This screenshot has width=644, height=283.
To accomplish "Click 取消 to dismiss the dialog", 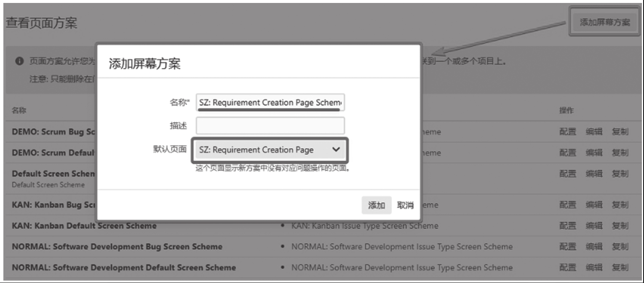I will click(x=405, y=205).
